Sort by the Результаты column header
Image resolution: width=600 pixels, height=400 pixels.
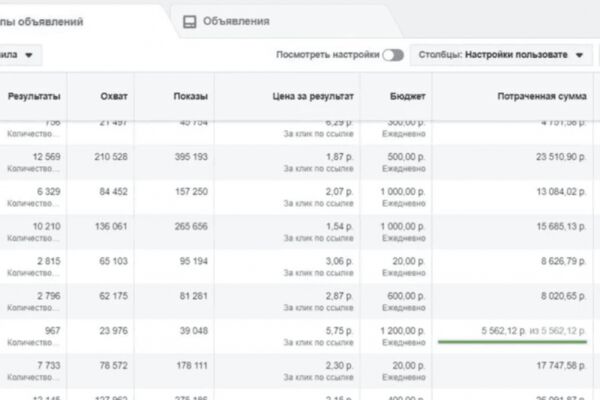pyautogui.click(x=34, y=96)
